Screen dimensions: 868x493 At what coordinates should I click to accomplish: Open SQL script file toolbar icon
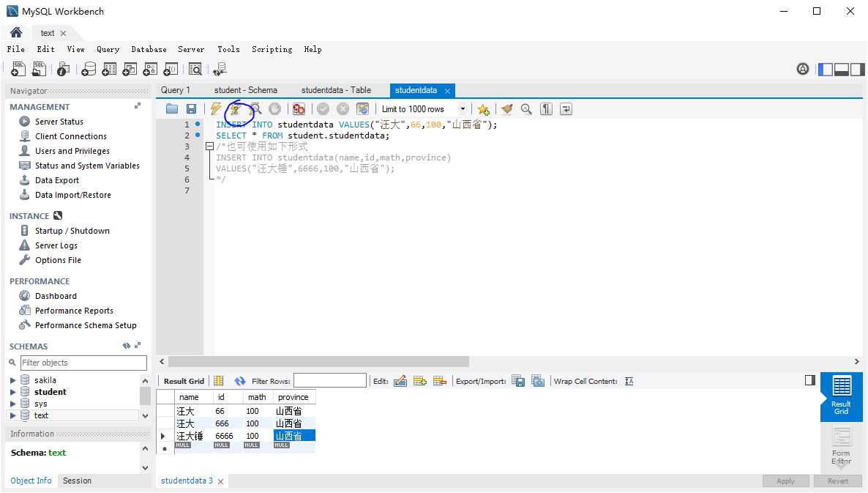[39, 69]
